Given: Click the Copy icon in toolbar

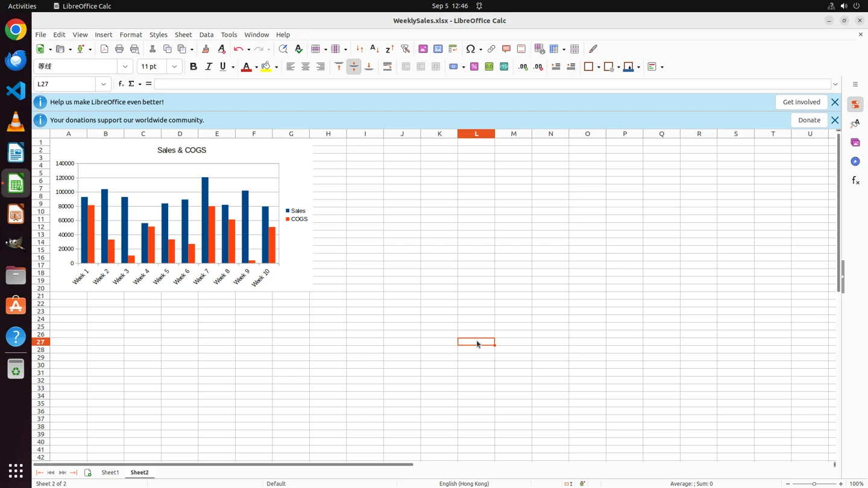Looking at the screenshot, I should click(x=168, y=49).
